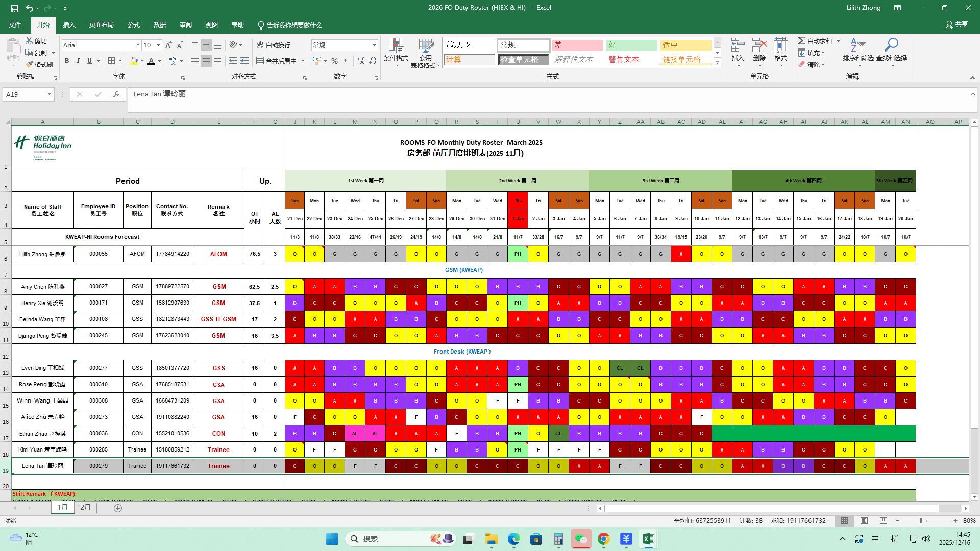Click the Save icon in title bar
980x551 pixels.
[14, 8]
